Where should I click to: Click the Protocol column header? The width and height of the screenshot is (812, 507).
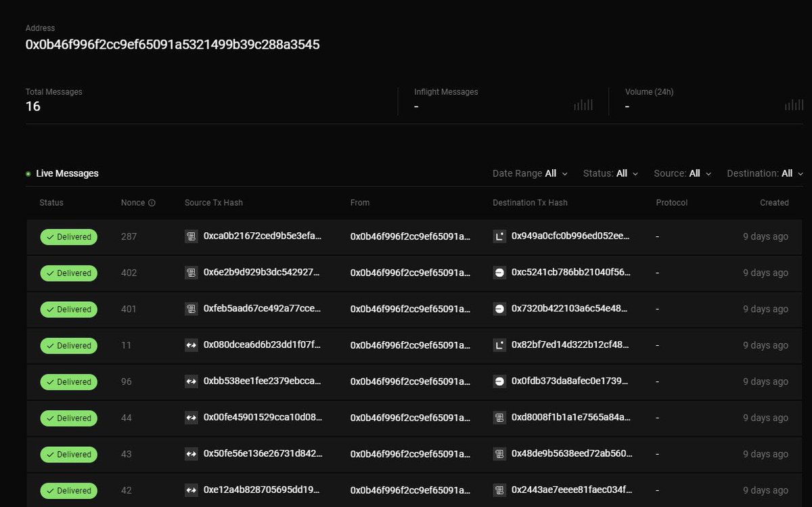click(x=672, y=202)
